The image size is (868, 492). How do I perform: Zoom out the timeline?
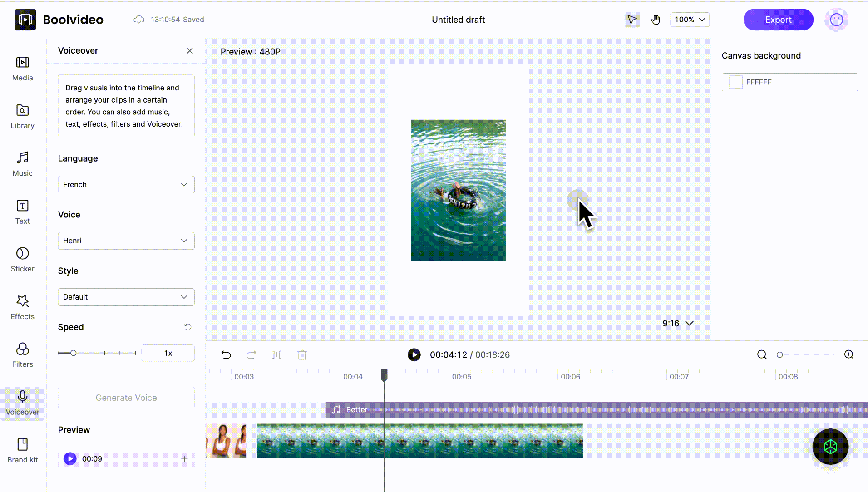[x=762, y=354]
